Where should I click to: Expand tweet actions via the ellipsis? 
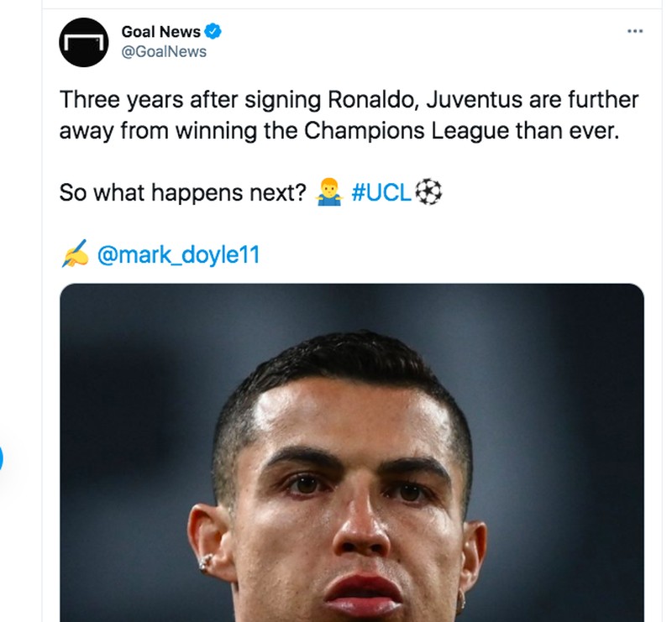(x=635, y=30)
